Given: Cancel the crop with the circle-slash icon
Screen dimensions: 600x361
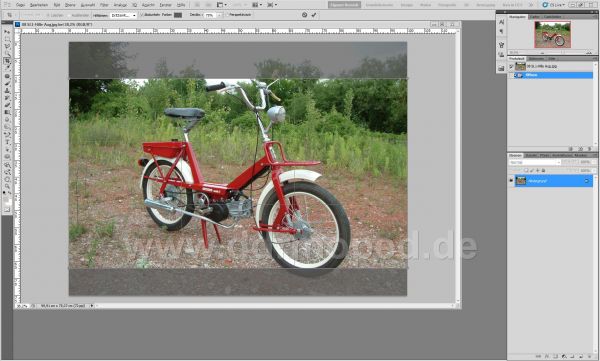Looking at the screenshot, I should (x=304, y=15).
